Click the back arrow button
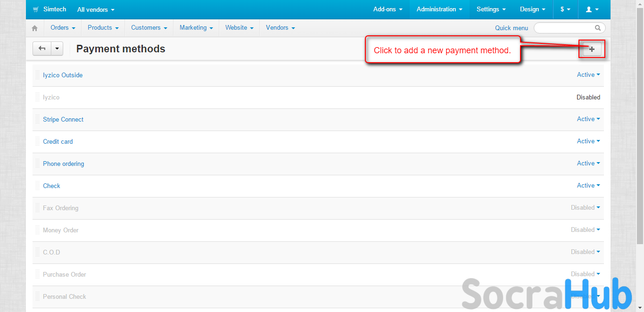This screenshot has height=312, width=644. (42, 49)
